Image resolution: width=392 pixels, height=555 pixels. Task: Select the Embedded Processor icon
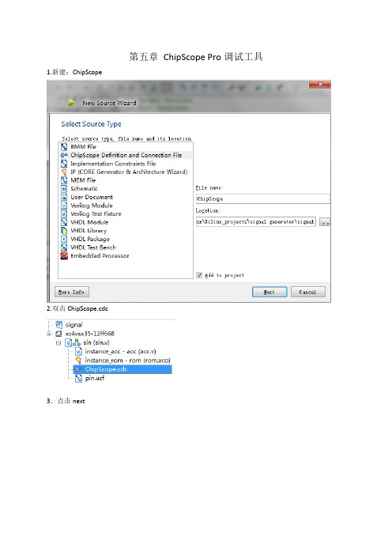(64, 255)
